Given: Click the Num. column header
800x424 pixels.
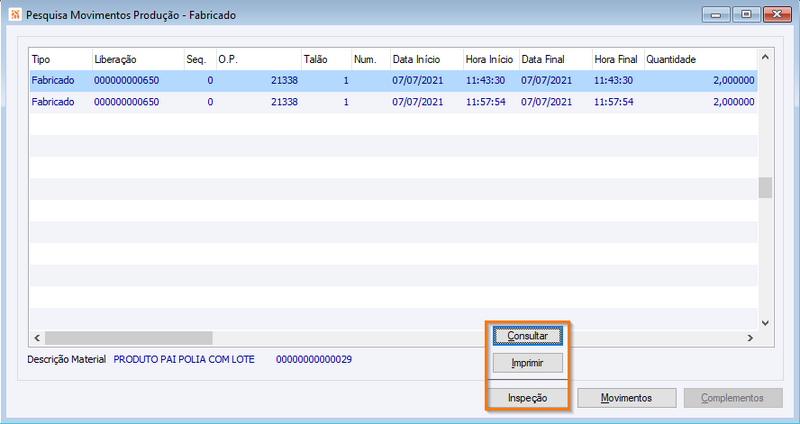Looking at the screenshot, I should coord(371,60).
